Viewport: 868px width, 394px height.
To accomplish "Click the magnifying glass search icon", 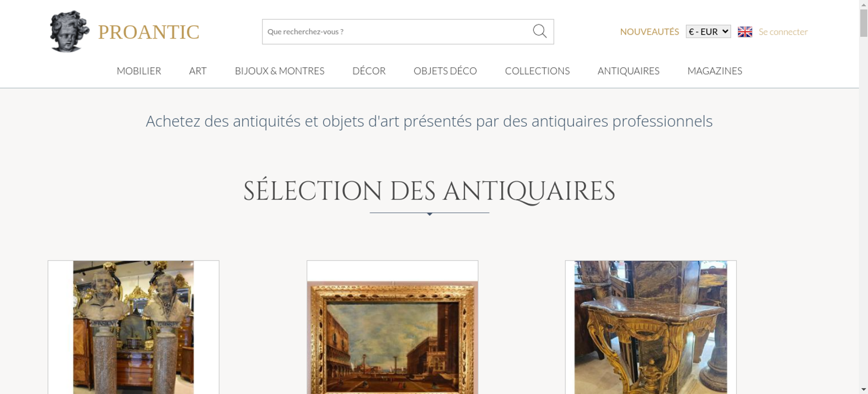I will pyautogui.click(x=539, y=31).
